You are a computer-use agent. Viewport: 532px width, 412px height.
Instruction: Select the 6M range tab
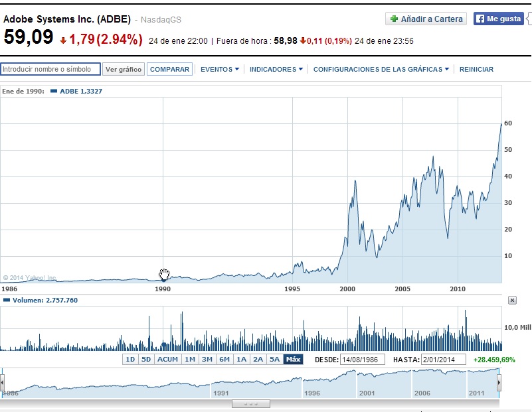coord(224,359)
